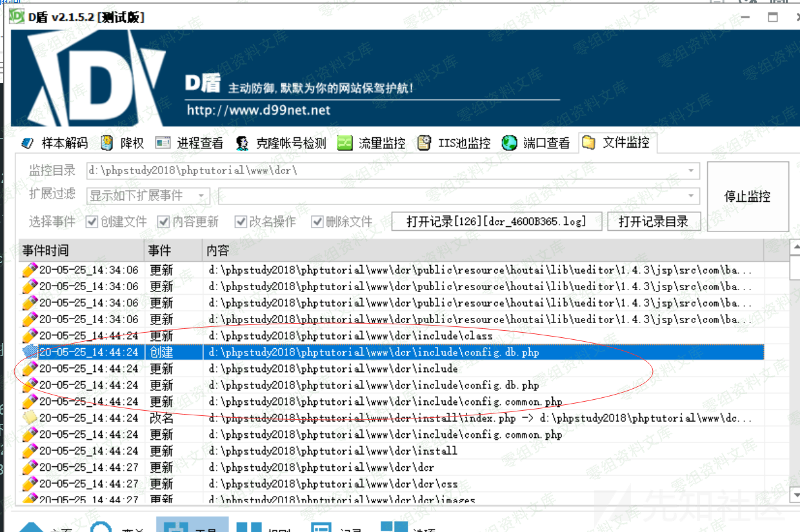Screen dimensions: 800x532
Task: Open the 显示如下扩展事件 filter dropdown
Action: (202, 195)
